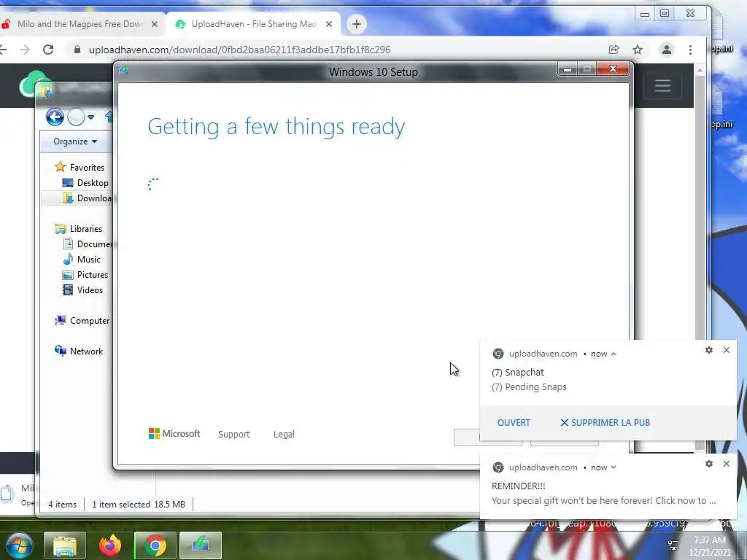
Task: Select Downloads in Explorer sidebar
Action: click(x=88, y=198)
